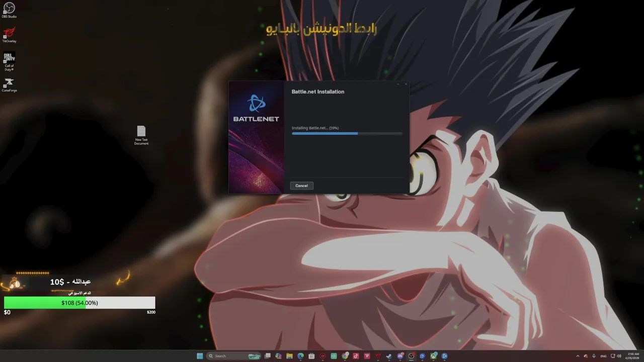
Task: Click the taskbar Search box
Action: tap(233, 356)
